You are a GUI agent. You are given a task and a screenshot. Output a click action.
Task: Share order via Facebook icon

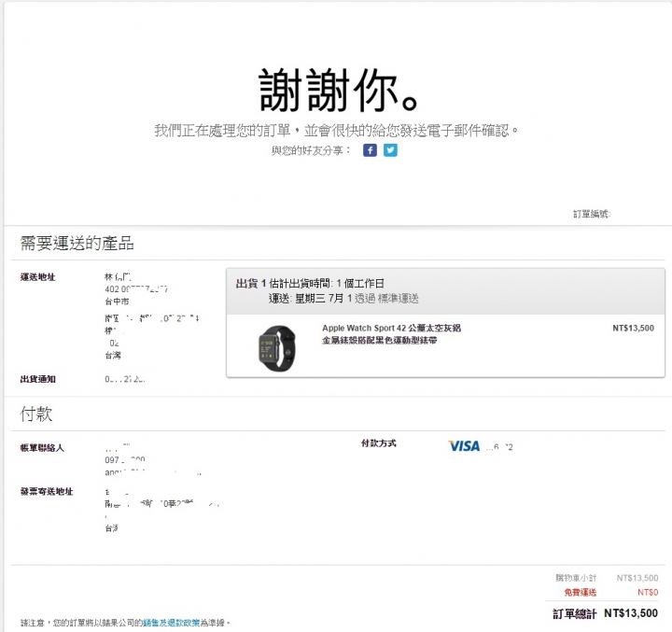(370, 150)
